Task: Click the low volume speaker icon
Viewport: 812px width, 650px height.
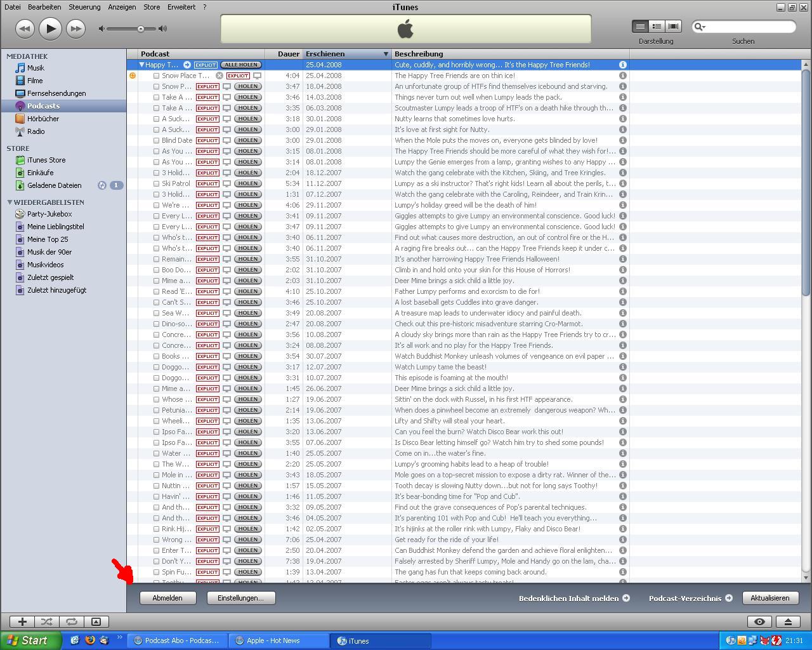Action: click(x=101, y=29)
